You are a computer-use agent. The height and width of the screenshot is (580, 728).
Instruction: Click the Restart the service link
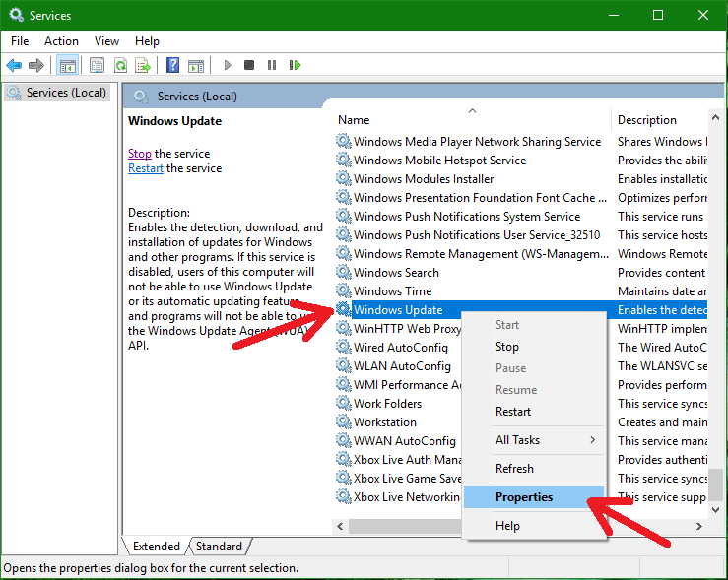pyautogui.click(x=146, y=168)
